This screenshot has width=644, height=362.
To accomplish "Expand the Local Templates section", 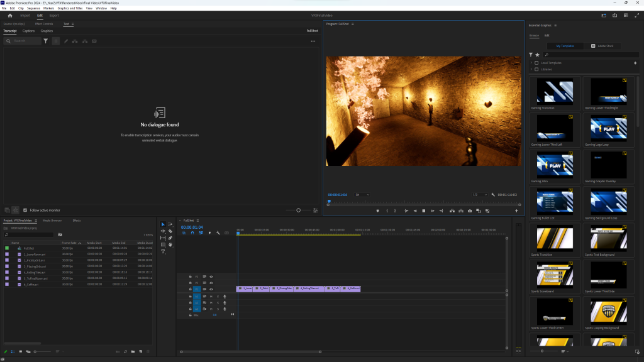I will [x=531, y=63].
